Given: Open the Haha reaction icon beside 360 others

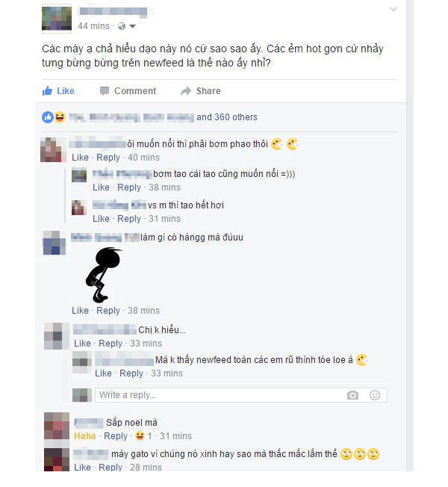Looking at the screenshot, I should click(60, 117).
